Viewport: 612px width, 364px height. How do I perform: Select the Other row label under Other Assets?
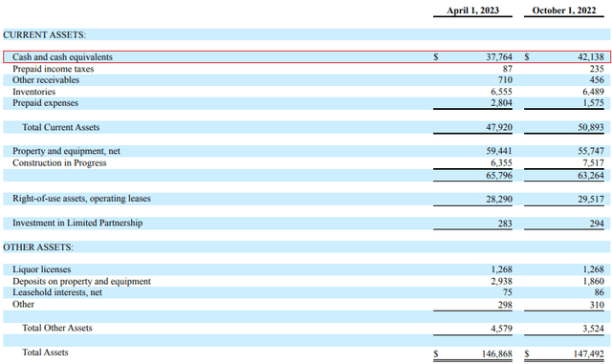click(x=23, y=305)
